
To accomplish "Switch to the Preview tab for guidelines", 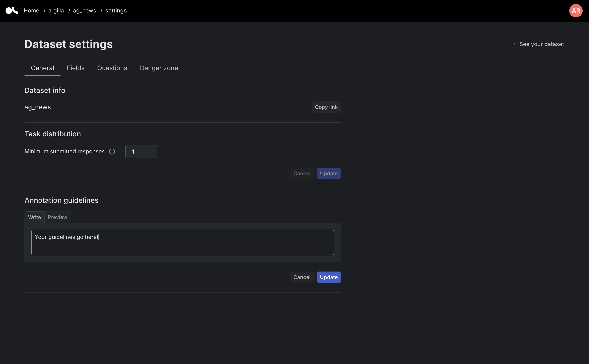I will [x=57, y=217].
